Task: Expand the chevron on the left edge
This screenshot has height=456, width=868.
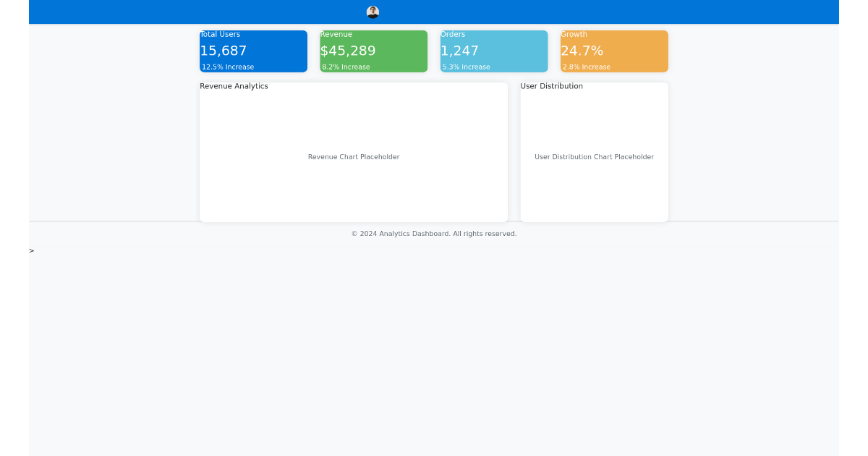Action: tap(30, 250)
